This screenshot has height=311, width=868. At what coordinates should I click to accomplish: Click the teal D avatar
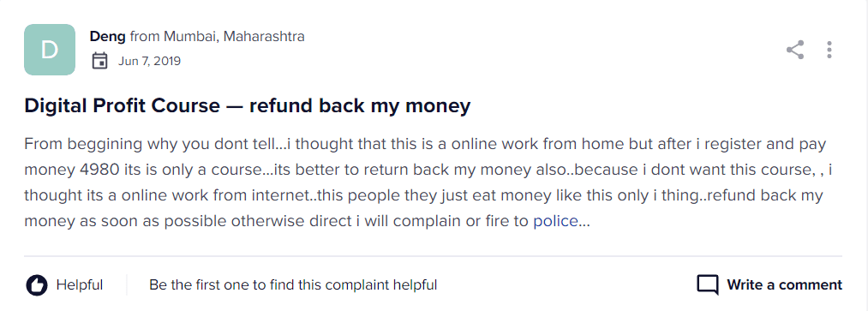pos(50,50)
